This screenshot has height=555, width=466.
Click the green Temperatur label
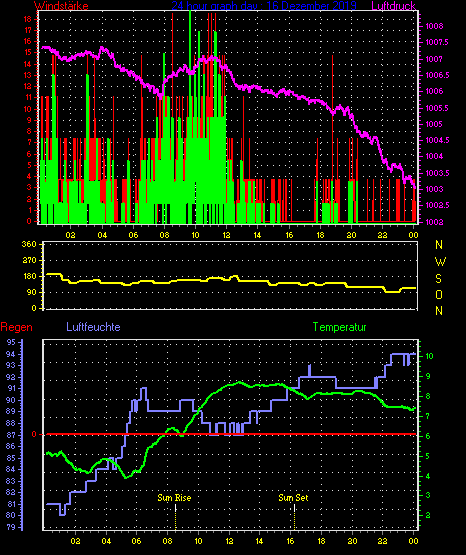339,327
